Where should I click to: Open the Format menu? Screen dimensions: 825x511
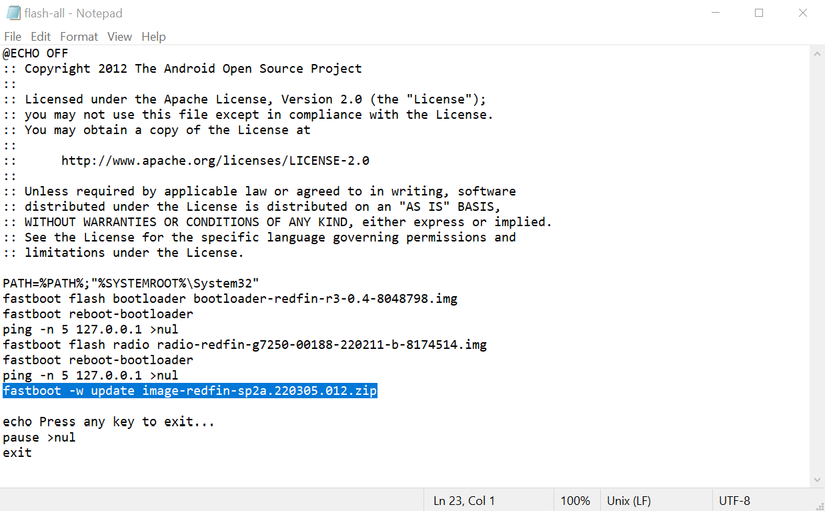click(79, 37)
